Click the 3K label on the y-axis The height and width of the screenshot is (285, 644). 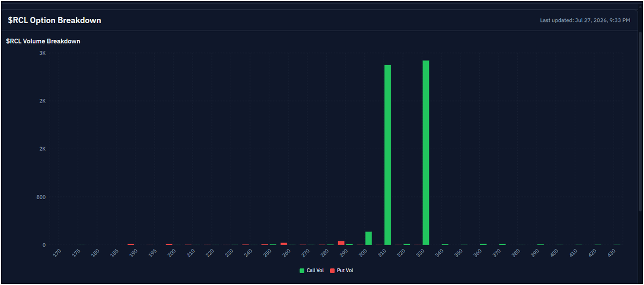[x=42, y=53]
